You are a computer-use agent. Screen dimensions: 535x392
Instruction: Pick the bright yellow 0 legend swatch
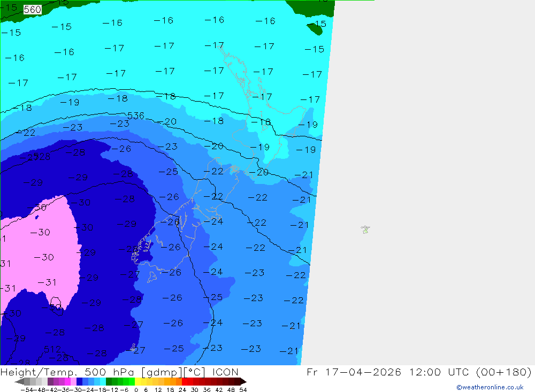point(137,382)
